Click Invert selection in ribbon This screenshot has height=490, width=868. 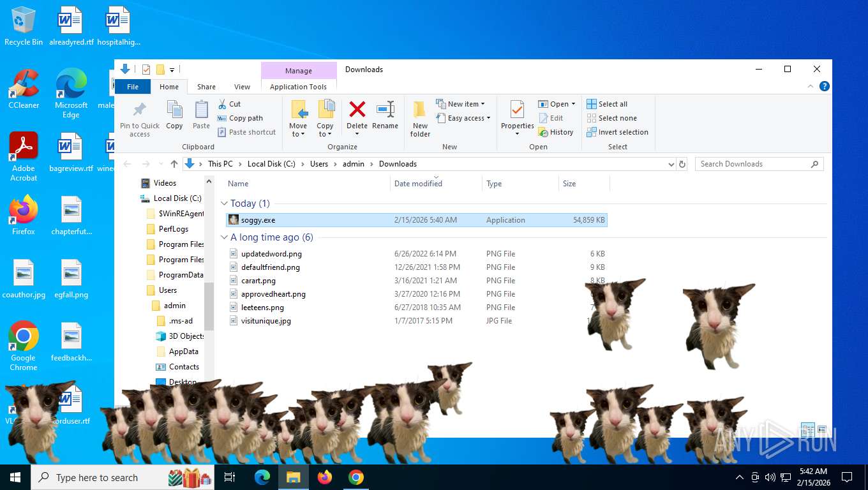tap(617, 132)
